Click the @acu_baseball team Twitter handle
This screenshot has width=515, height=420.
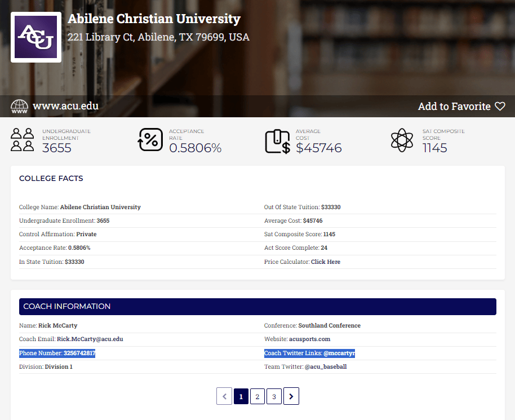[326, 366]
